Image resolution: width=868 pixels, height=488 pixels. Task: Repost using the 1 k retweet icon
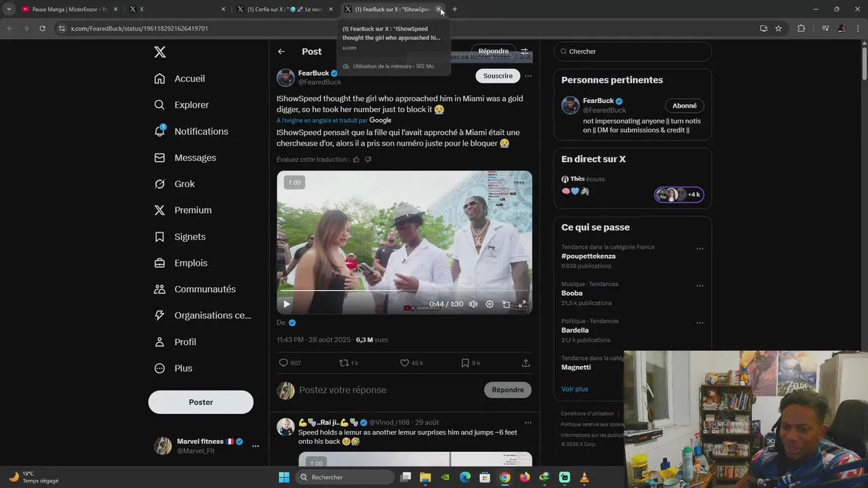tap(349, 363)
